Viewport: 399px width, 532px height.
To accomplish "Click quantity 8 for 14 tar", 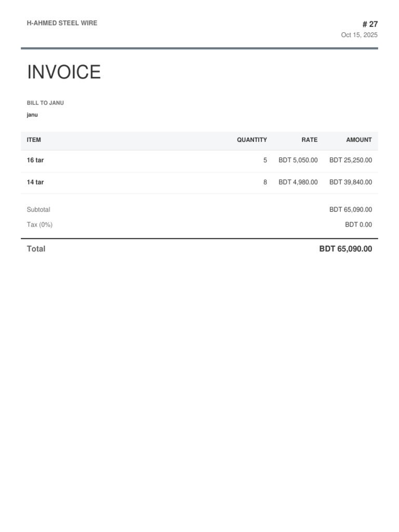I will (x=265, y=182).
